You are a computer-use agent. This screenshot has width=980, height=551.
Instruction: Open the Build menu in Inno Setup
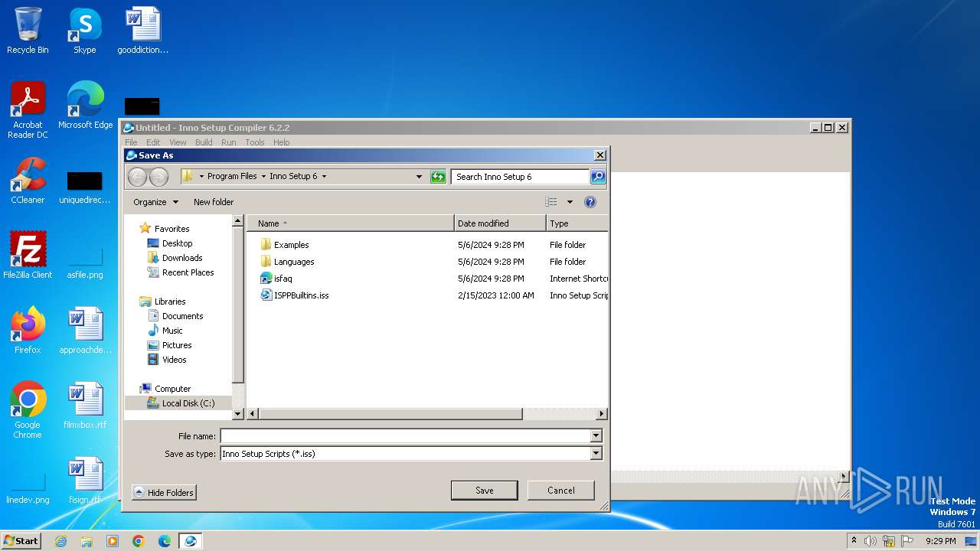(204, 142)
